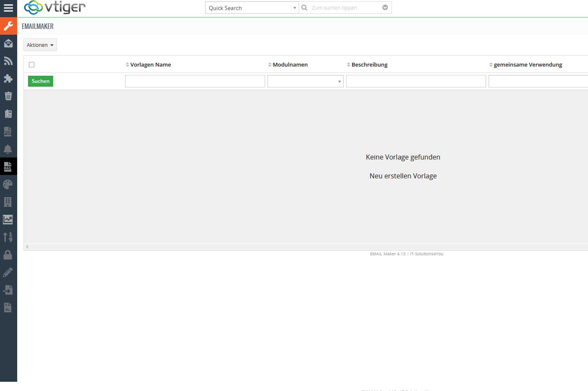Select the MAIL Email Maker sidebar icon
588x391 pixels.
pyautogui.click(x=8, y=166)
